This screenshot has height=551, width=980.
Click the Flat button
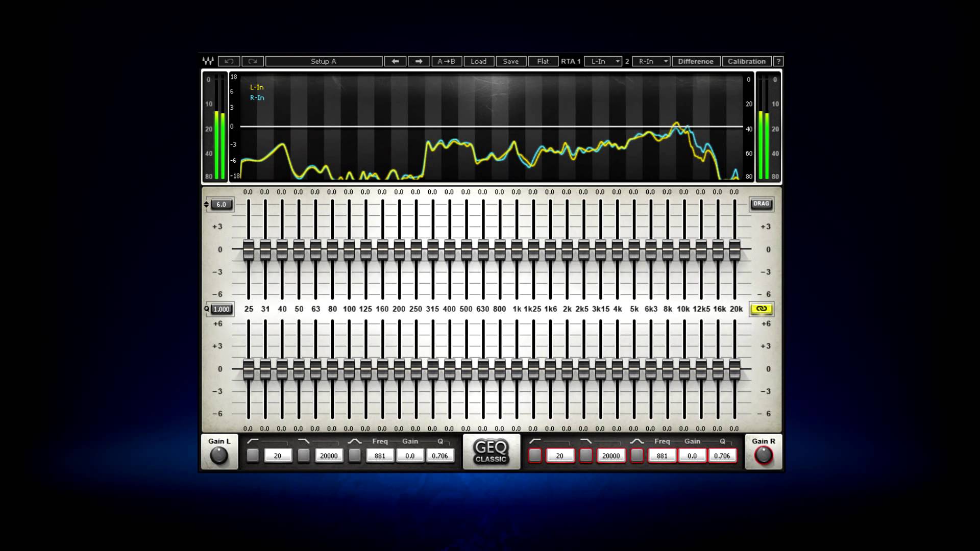tap(543, 61)
